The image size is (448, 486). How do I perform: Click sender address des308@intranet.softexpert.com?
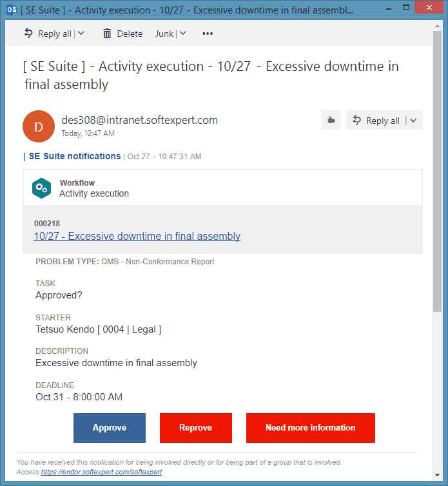[139, 120]
